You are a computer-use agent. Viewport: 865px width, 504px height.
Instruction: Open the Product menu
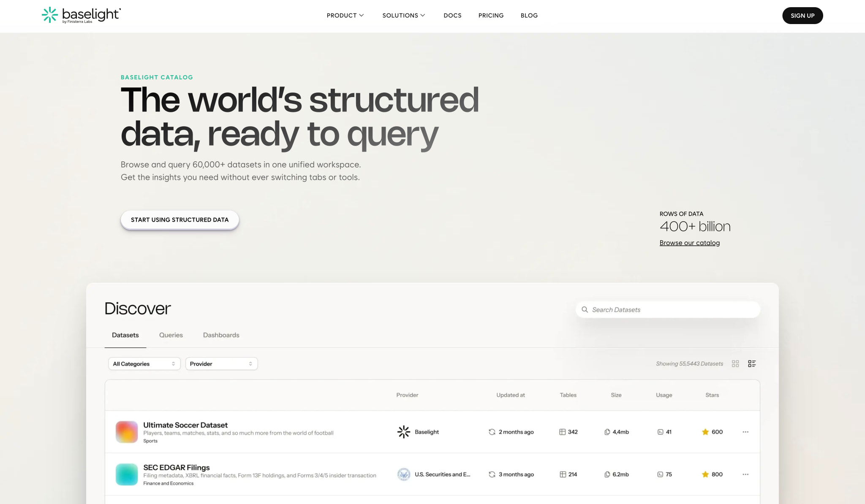pyautogui.click(x=345, y=15)
